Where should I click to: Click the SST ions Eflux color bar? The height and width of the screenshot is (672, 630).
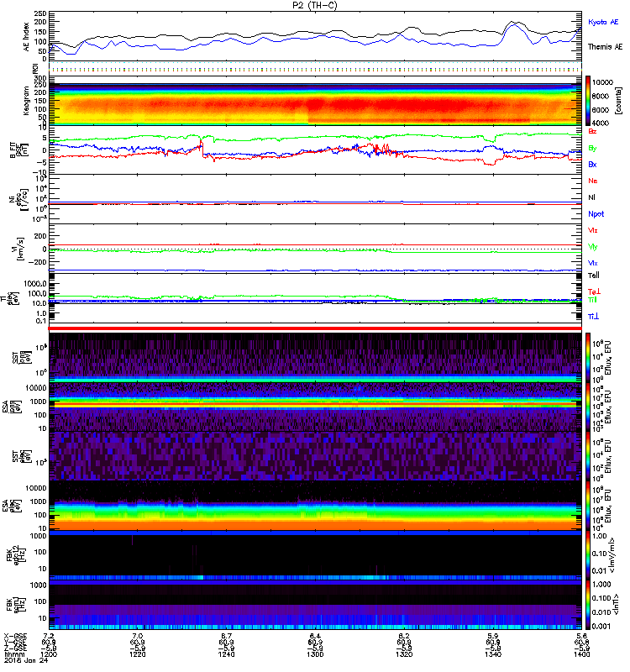point(588,358)
